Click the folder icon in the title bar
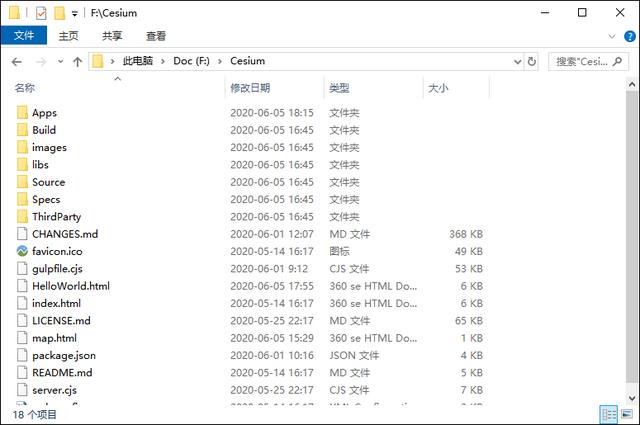The height and width of the screenshot is (425, 640). click(x=14, y=13)
